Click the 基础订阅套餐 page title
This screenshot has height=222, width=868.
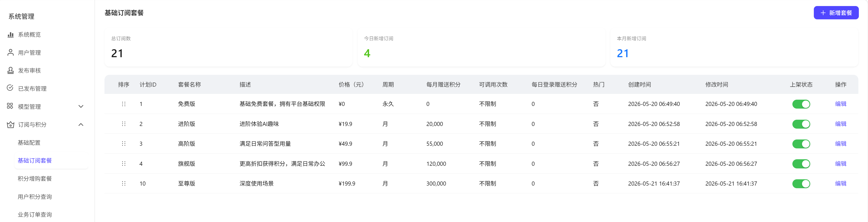pos(124,13)
